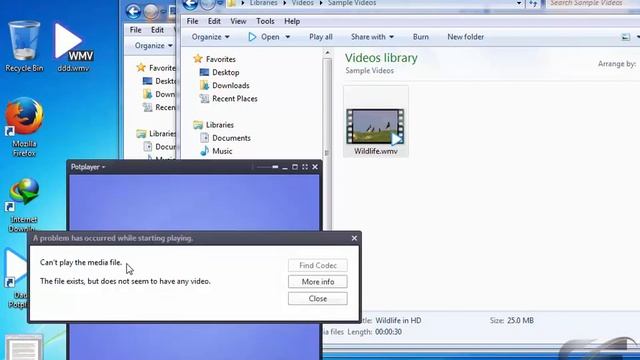Select Libraries in navigation pane
The height and width of the screenshot is (360, 640).
[x=220, y=125]
